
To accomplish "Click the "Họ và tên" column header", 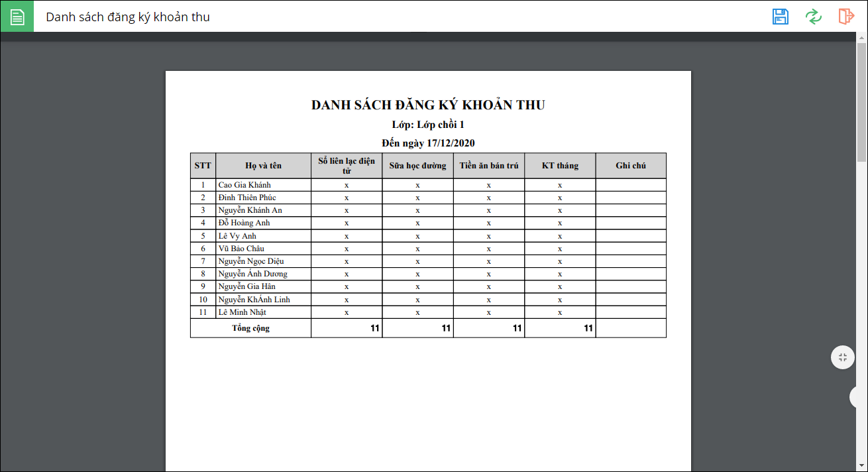I will pyautogui.click(x=263, y=166).
